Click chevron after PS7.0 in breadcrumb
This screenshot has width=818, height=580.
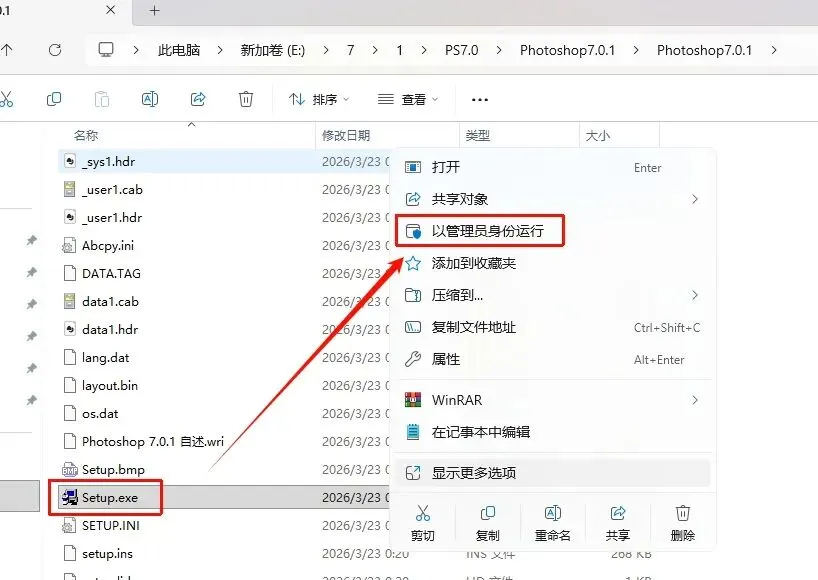tap(499, 50)
